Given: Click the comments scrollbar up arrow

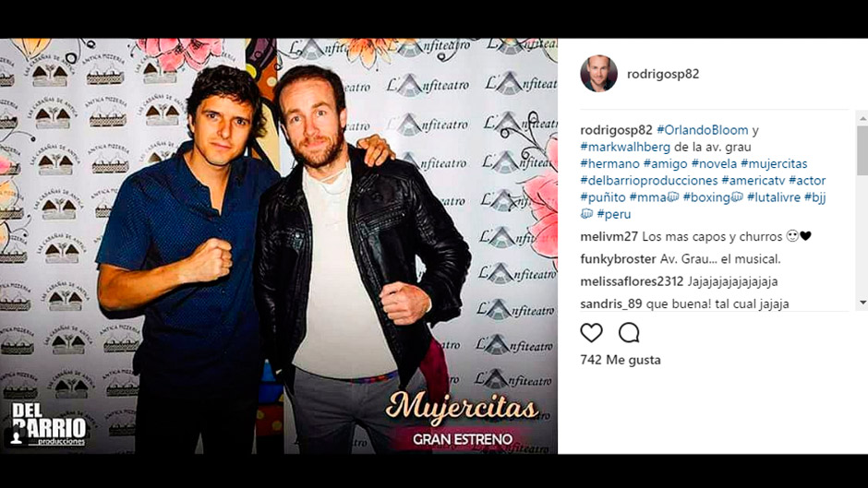Looking at the screenshot, I should (x=862, y=118).
